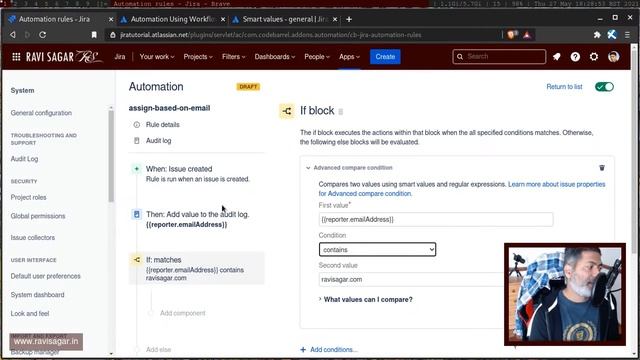Screen dimensions: 640x360
Task: Toggle the rule enabled switch
Action: [604, 87]
